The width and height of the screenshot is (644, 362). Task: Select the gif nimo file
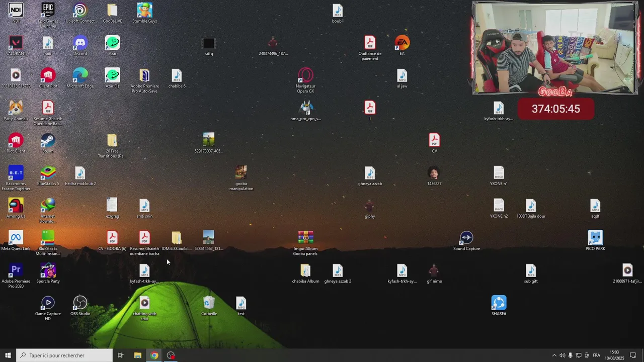434,271
